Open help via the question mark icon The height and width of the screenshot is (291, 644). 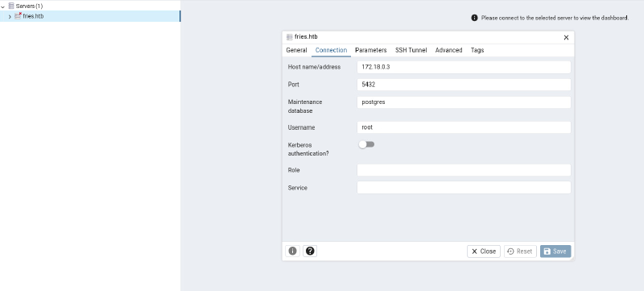coord(310,251)
